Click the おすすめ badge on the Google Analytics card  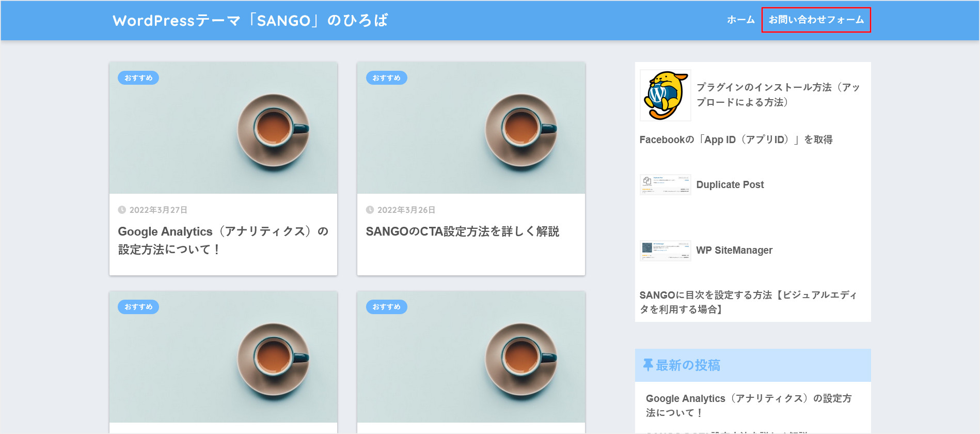138,78
